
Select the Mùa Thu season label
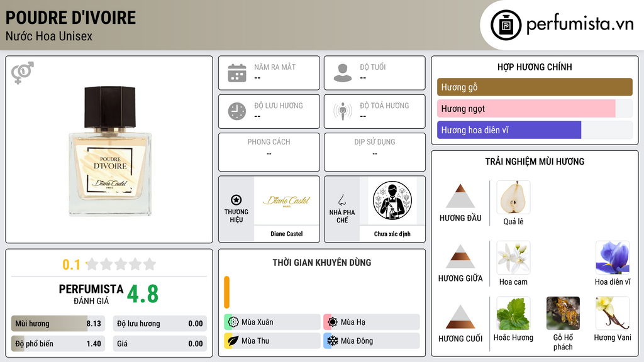255,341
